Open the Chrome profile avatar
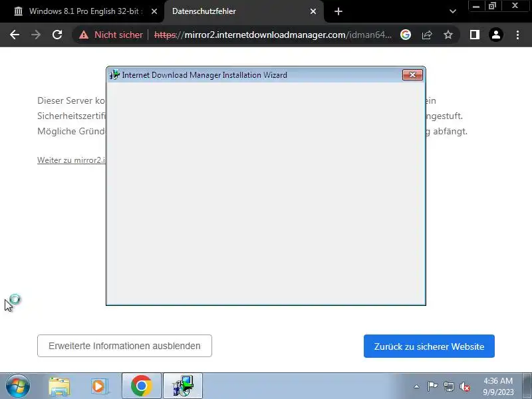 click(495, 35)
